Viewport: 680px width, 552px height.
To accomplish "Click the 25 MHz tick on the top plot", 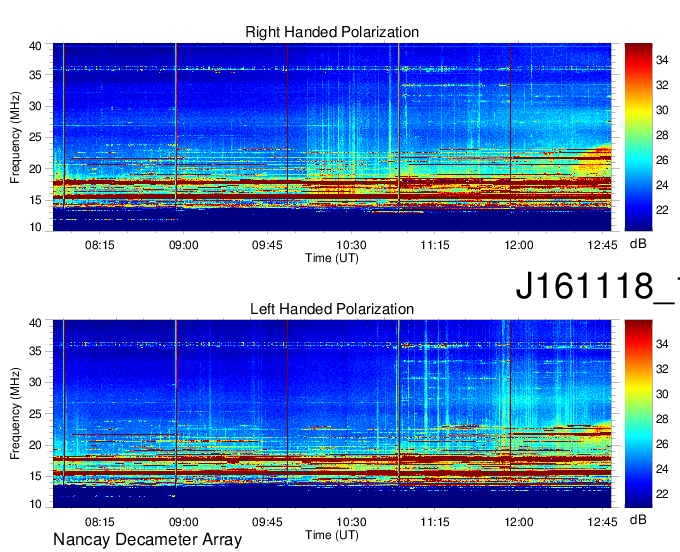I will click(x=35, y=137).
